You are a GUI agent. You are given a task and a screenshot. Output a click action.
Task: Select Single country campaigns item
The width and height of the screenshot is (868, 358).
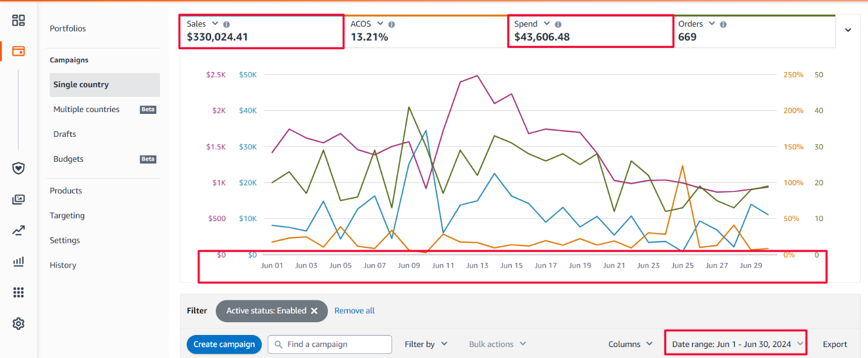(x=104, y=85)
